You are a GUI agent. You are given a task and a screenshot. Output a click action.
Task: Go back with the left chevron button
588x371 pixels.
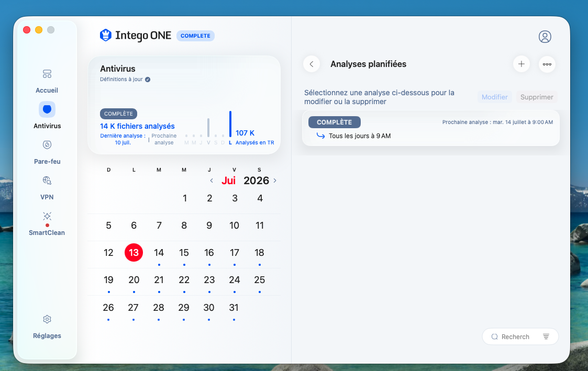[311, 64]
